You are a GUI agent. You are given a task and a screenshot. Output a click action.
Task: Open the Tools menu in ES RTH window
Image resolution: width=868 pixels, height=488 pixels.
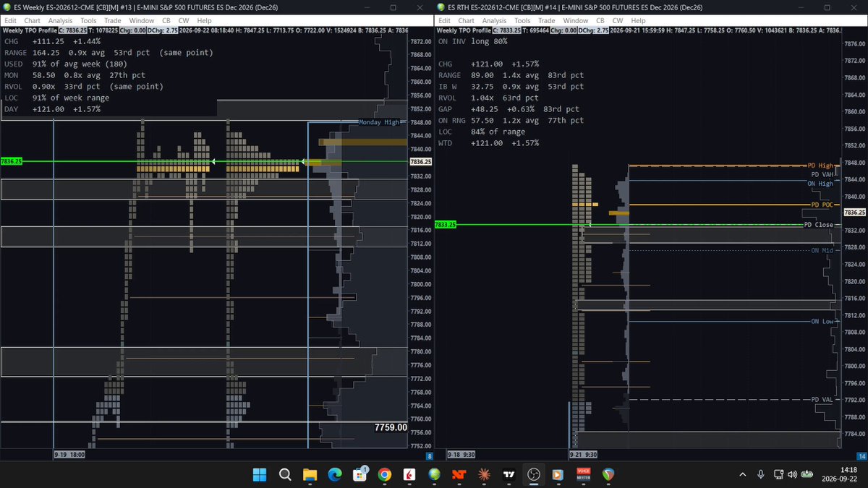point(523,21)
